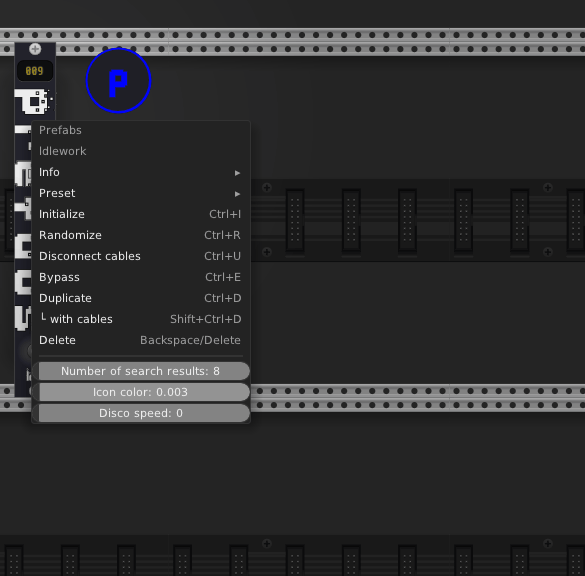Click Disconnect cables menu entry
This screenshot has width=585, height=576.
point(141,256)
